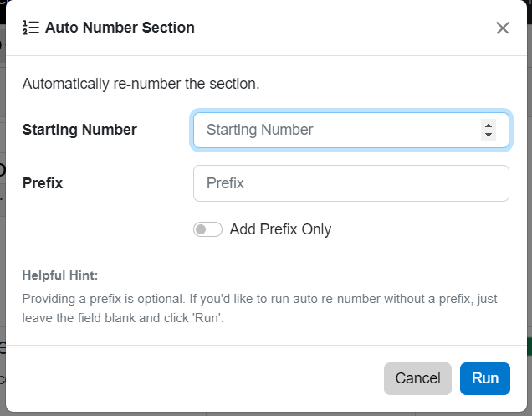Close the Auto Number Section dialog

point(503,28)
